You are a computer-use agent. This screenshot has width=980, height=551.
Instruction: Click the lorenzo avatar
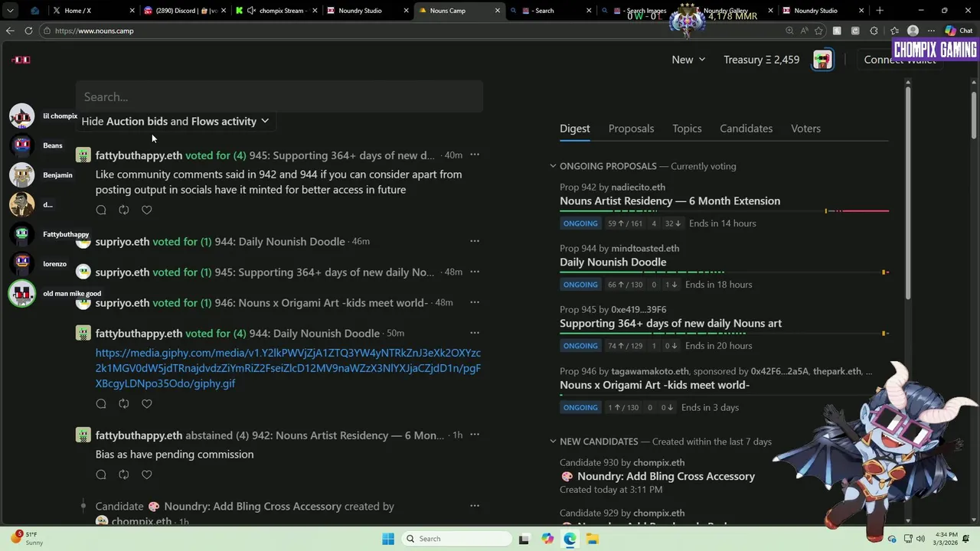tap(21, 264)
